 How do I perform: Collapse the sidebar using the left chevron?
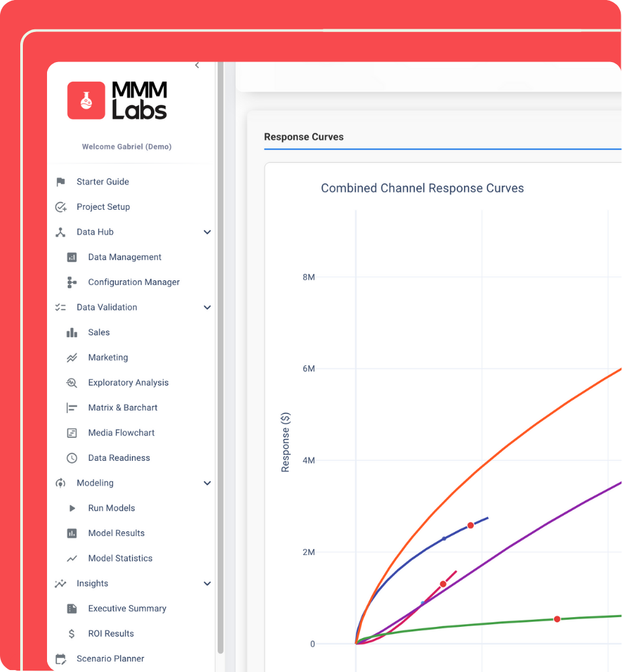pyautogui.click(x=197, y=65)
